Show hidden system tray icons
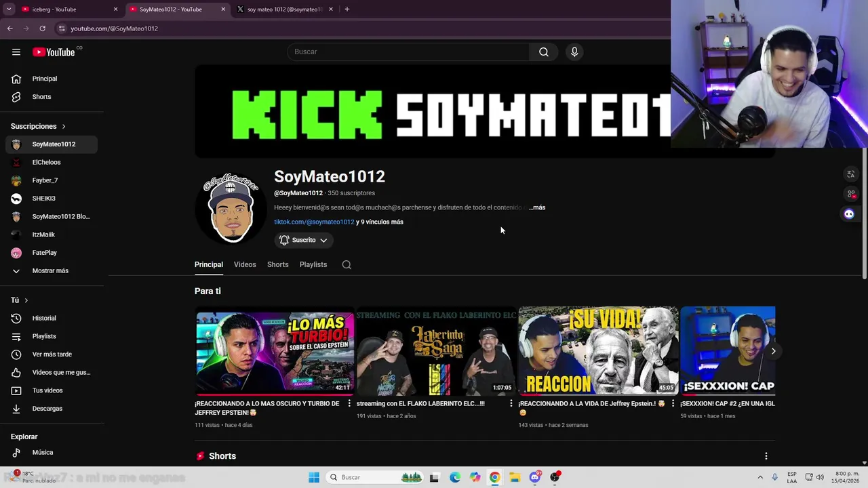Image resolution: width=868 pixels, height=488 pixels. [760, 477]
